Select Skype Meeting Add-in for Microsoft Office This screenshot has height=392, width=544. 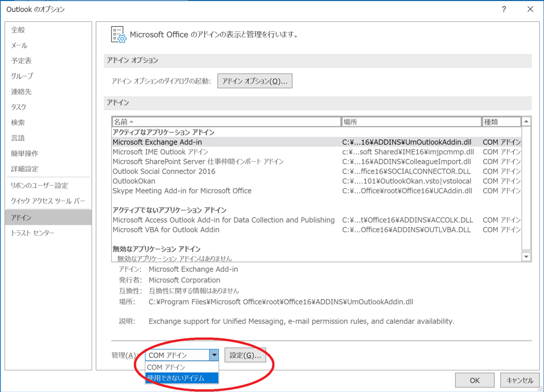click(316, 190)
